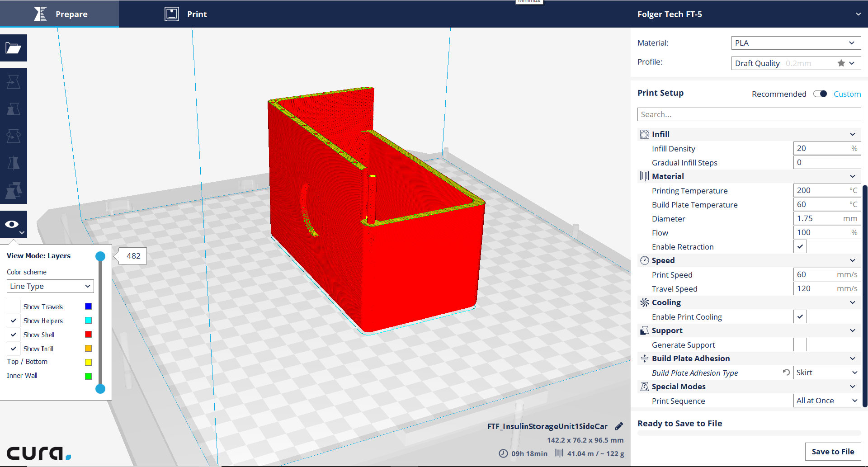Image resolution: width=868 pixels, height=467 pixels.
Task: Click the red Shell color swatch
Action: click(x=89, y=335)
